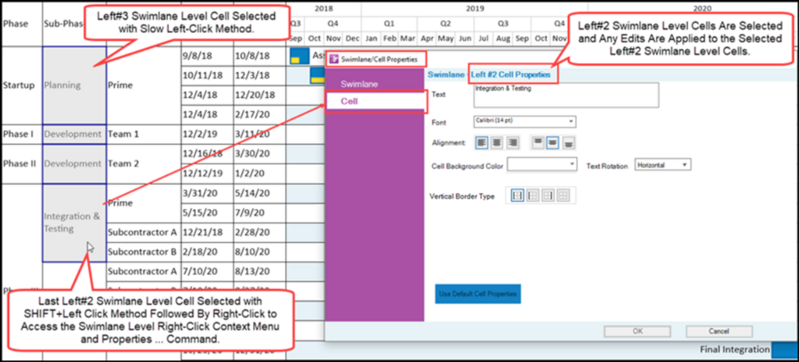The height and width of the screenshot is (362, 800).
Task: Select the task bar in the 9/8/18 row
Action: point(299,56)
